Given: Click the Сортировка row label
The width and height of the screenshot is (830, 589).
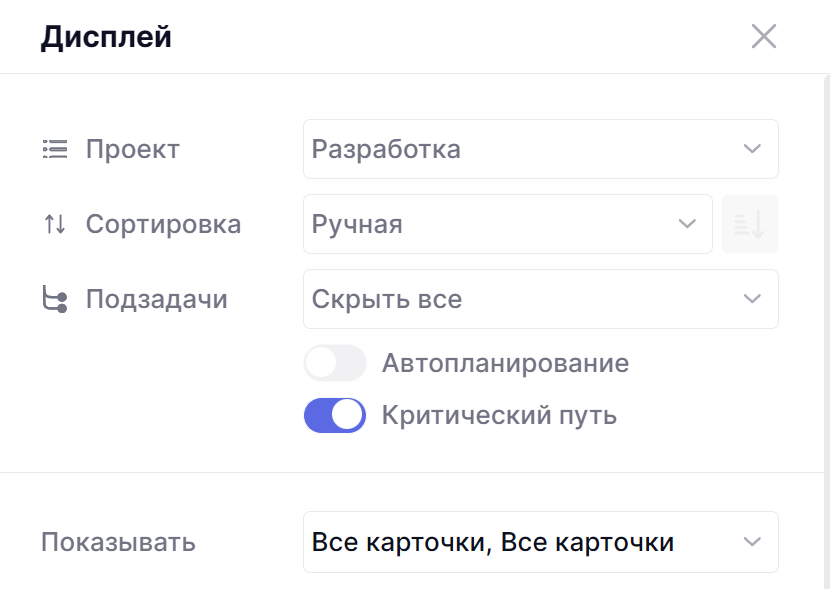Looking at the screenshot, I should pyautogui.click(x=163, y=224).
